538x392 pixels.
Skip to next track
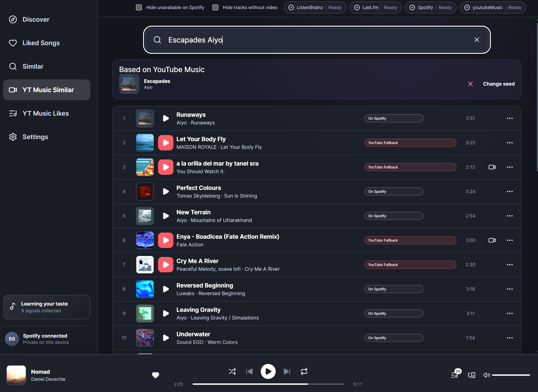(287, 372)
